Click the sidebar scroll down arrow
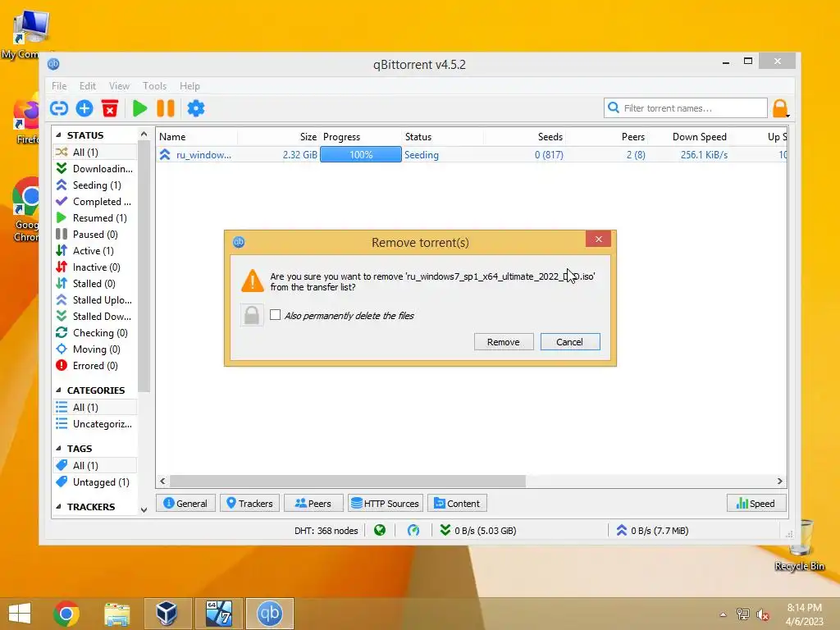 [144, 509]
